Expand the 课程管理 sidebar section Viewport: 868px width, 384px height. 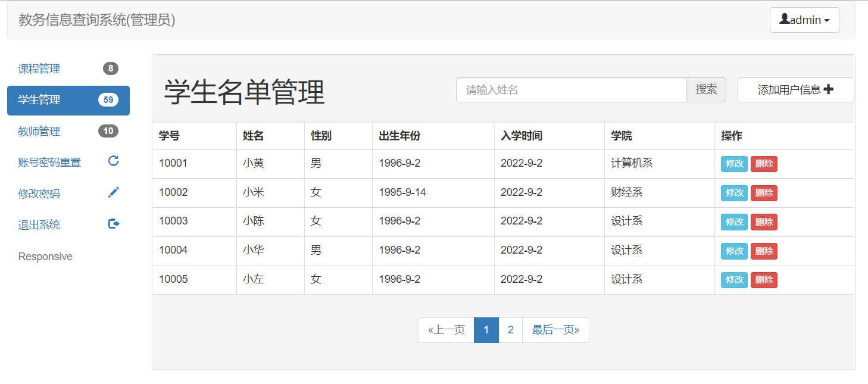tap(39, 68)
